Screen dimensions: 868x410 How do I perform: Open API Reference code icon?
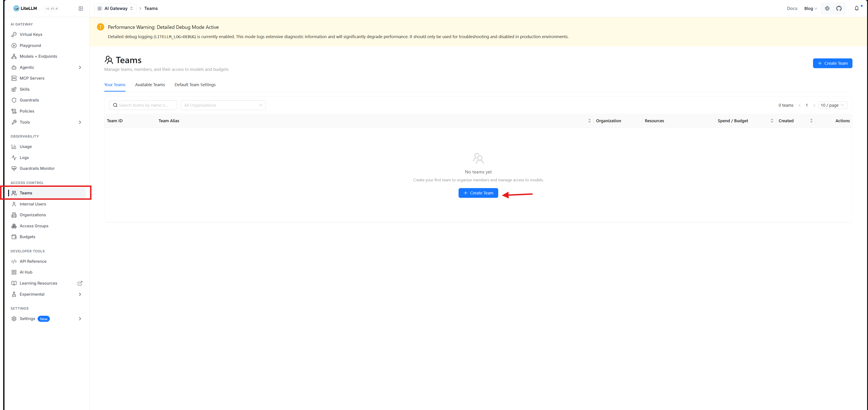tap(14, 261)
